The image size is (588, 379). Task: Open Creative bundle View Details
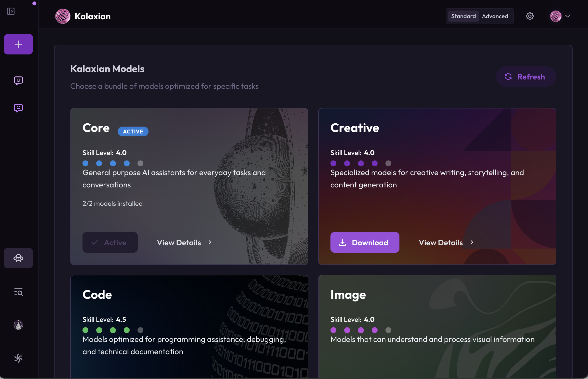coord(446,243)
